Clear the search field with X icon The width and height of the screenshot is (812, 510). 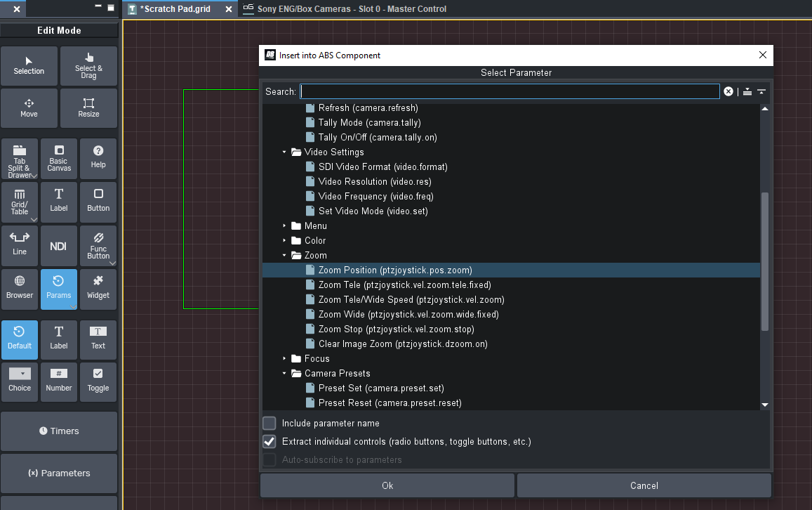pos(728,91)
